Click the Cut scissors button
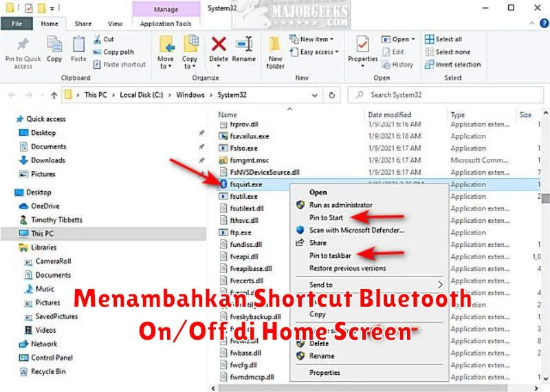 pyautogui.click(x=104, y=39)
